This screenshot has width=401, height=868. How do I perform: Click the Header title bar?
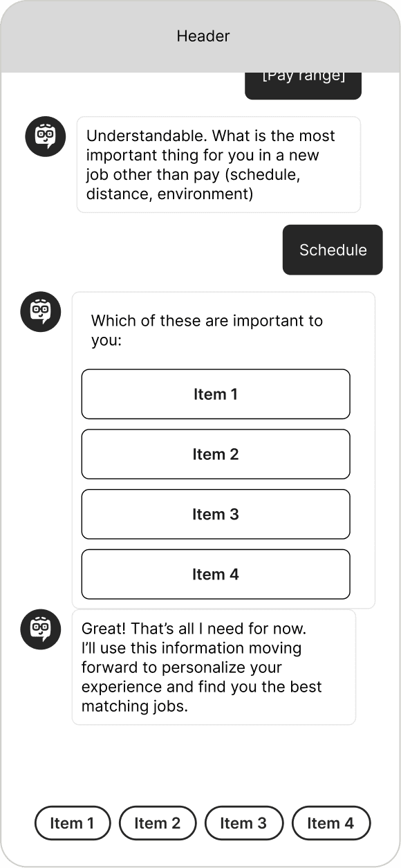(200, 36)
